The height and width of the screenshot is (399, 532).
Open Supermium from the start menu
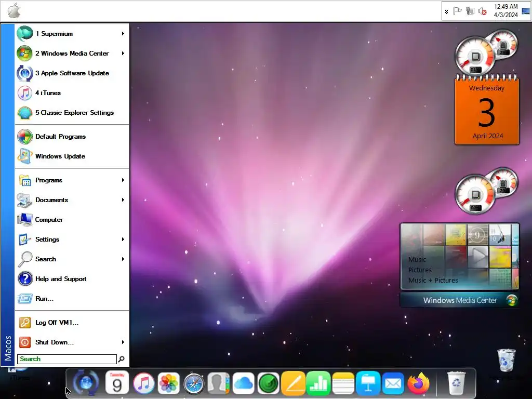[72, 34]
